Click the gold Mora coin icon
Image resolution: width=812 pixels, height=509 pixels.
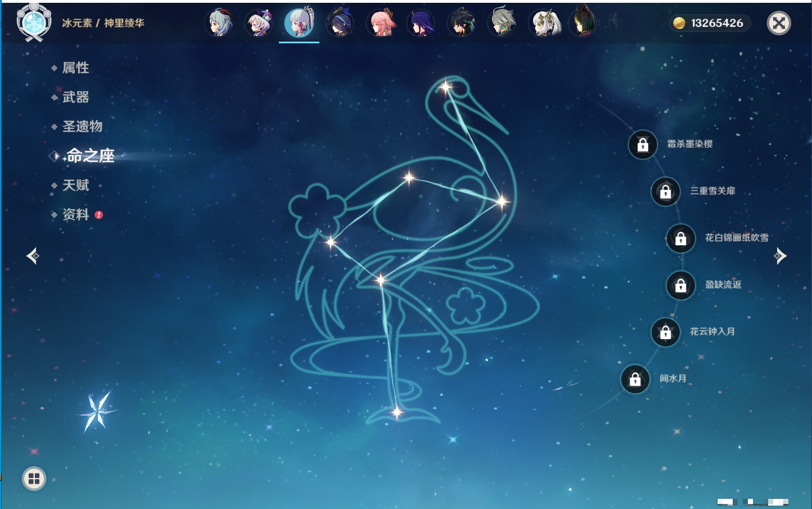[679, 23]
